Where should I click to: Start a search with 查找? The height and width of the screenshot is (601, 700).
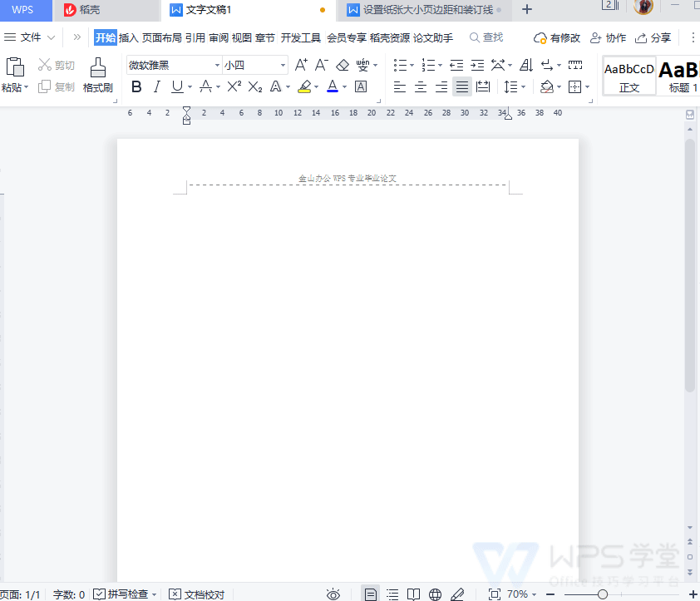(x=486, y=37)
